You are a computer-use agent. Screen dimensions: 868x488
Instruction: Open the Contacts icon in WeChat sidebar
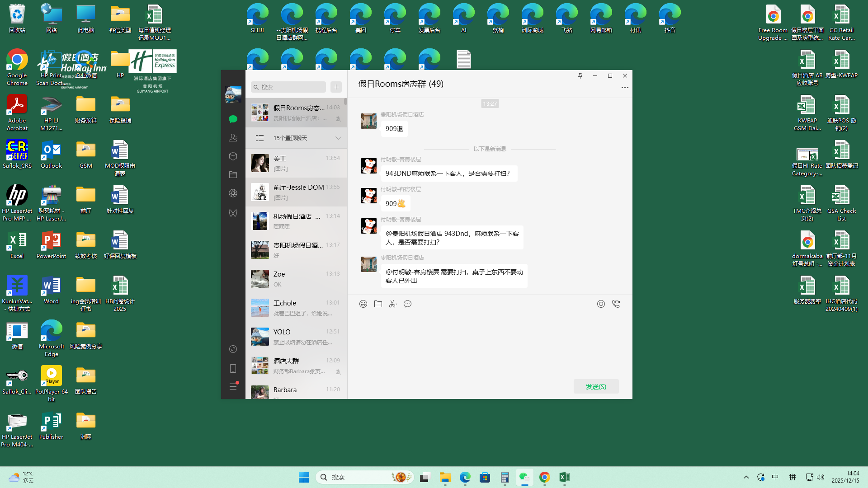[233, 138]
